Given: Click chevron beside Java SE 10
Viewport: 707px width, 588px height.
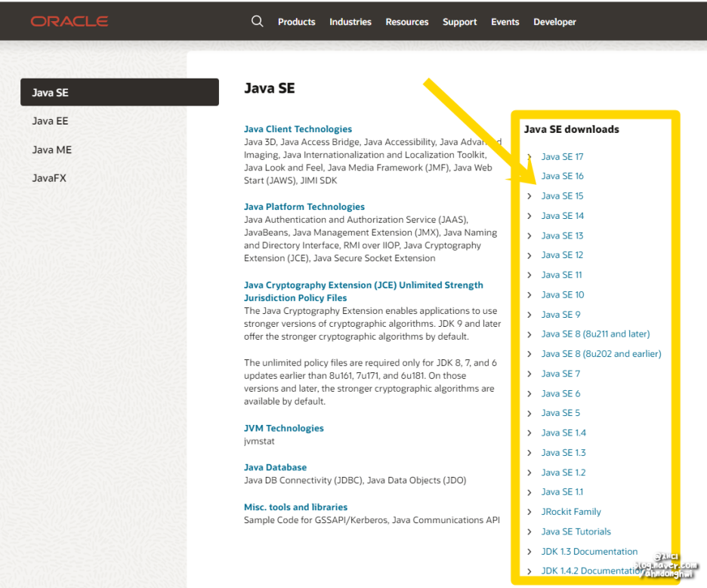Looking at the screenshot, I should (x=529, y=294).
